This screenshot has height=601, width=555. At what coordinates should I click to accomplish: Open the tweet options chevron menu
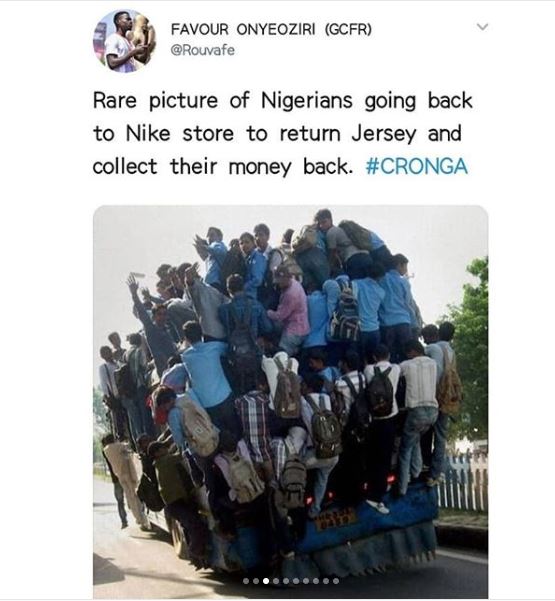pos(482,27)
